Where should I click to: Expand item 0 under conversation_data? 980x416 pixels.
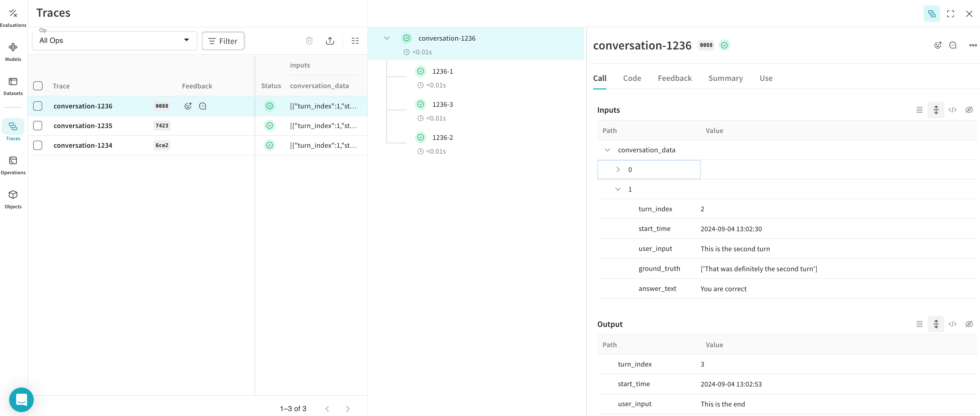618,170
